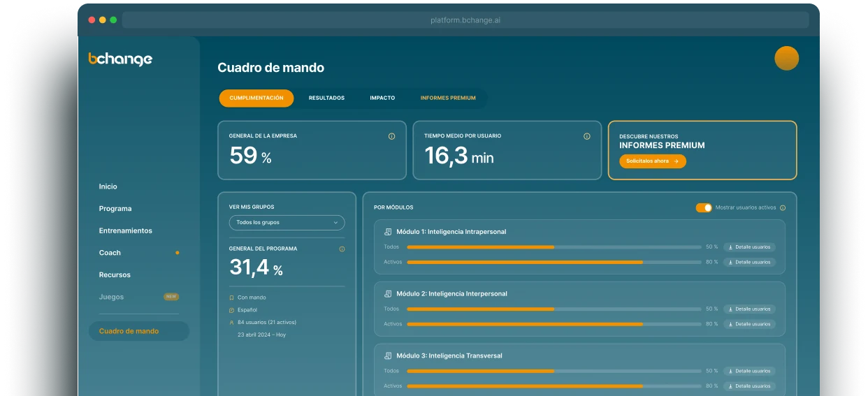
Task: Open the user avatar menu
Action: [x=786, y=58]
